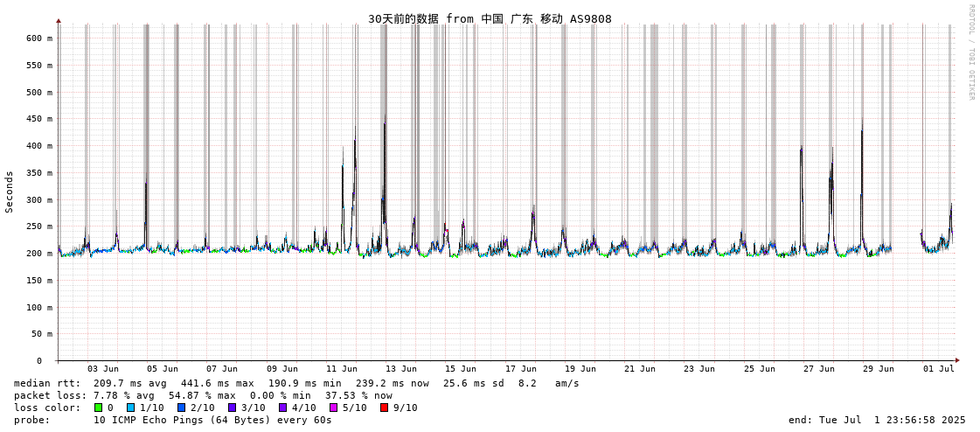This screenshot has height=432, width=980.
Task: Click the '27 Jun' date label
Action: [819, 369]
